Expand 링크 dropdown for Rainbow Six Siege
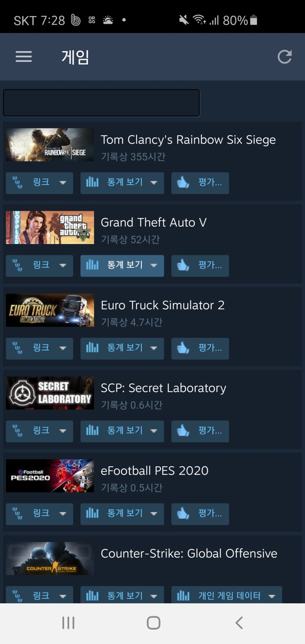Screen dimensions: 305x644 63,182
